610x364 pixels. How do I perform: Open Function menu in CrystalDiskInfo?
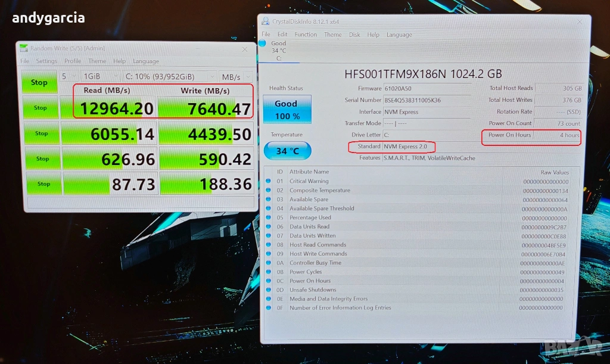tap(306, 34)
